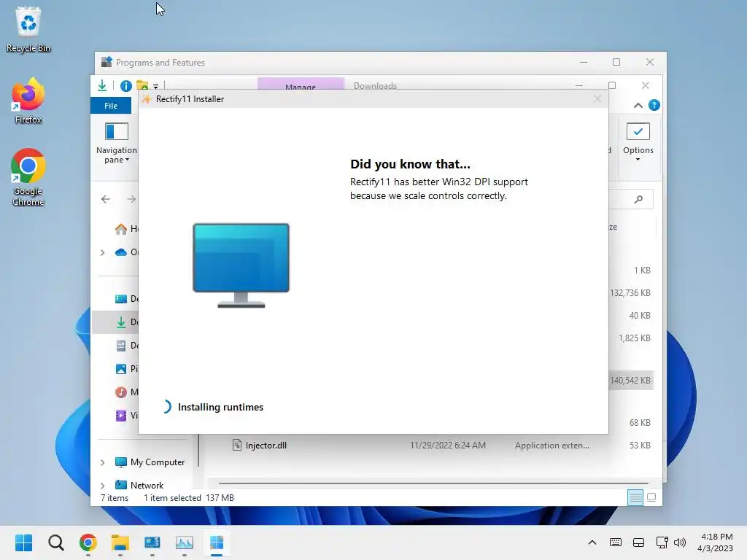Select the Music folder in the navigation pane

[126, 392]
